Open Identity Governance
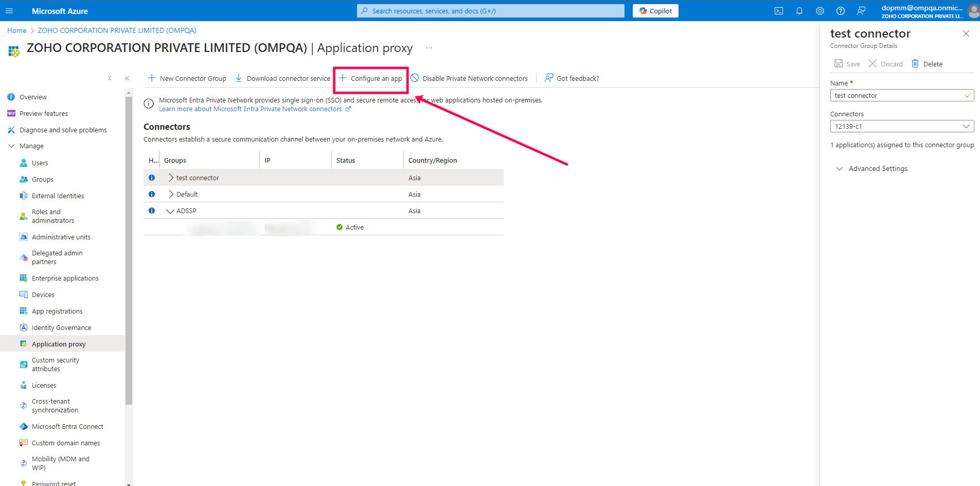The height and width of the screenshot is (486, 980). tap(62, 328)
